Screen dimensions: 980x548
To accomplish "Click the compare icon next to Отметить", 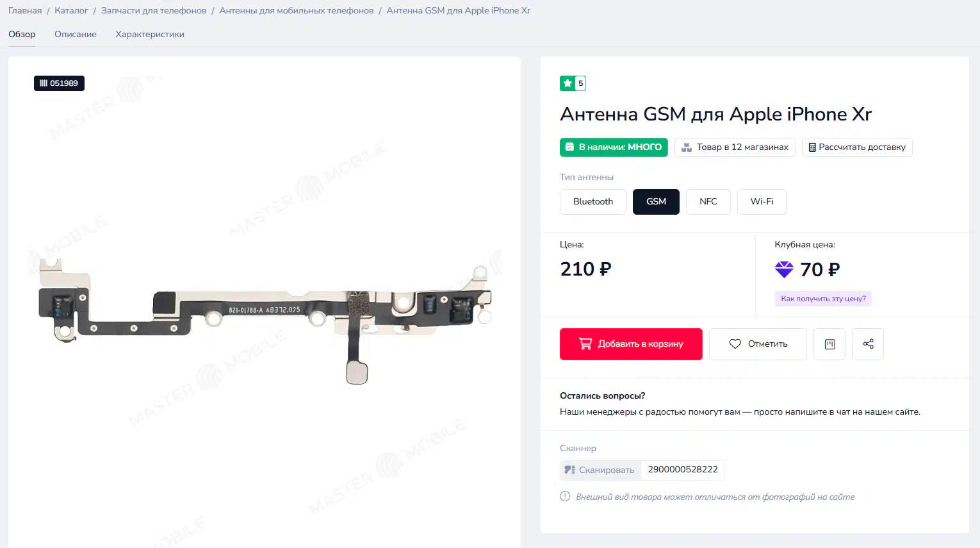I will [x=829, y=344].
